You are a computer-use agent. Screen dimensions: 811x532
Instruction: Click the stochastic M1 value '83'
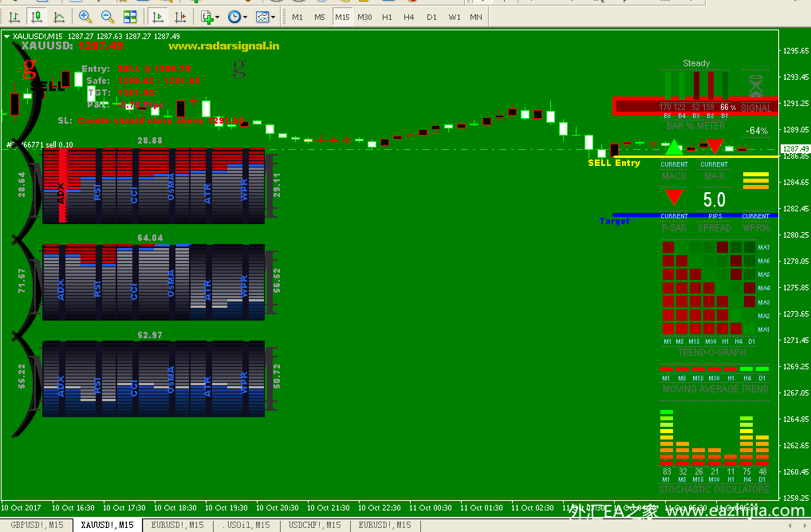(x=667, y=471)
